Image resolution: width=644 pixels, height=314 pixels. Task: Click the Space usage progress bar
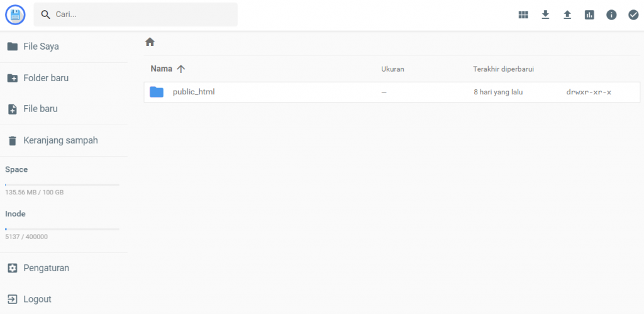tap(62, 184)
